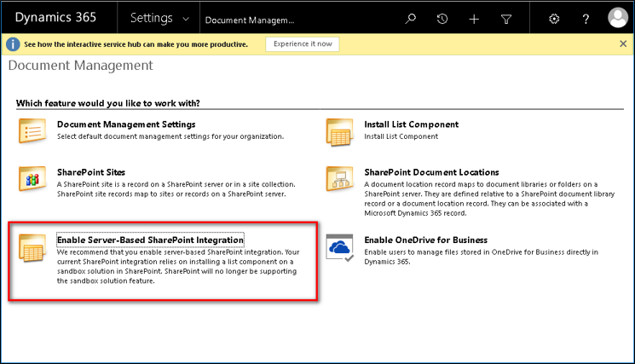
Task: Click the Enable OneDrive for Business icon
Action: coord(340,248)
